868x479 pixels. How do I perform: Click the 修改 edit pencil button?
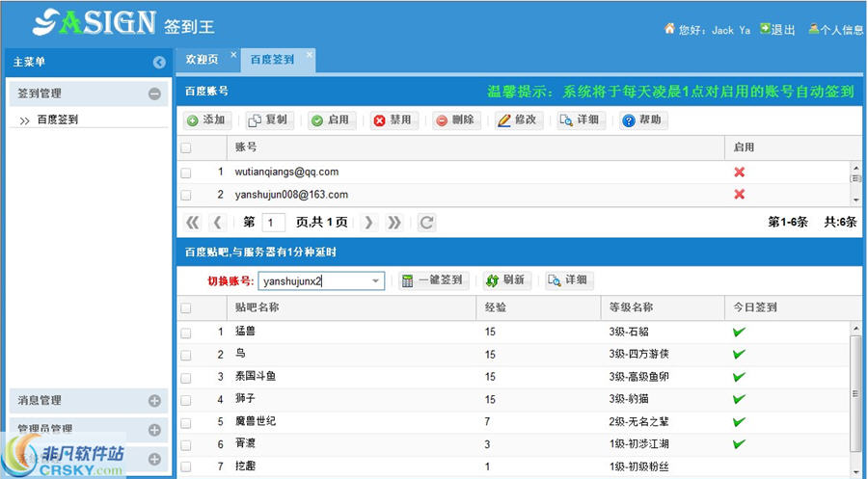pos(519,120)
